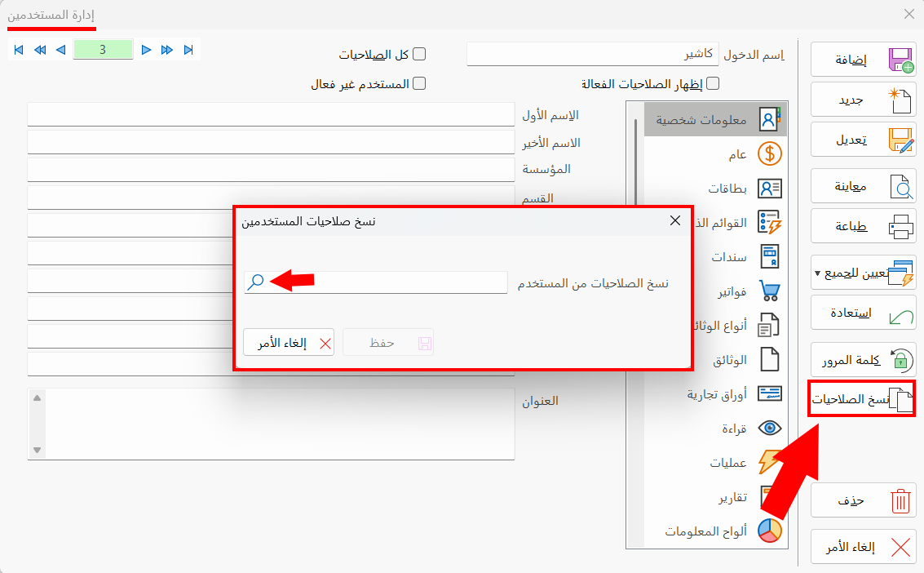Check المستخدم غير فعال option
Viewport: 924px width, 573px height.
click(x=419, y=82)
